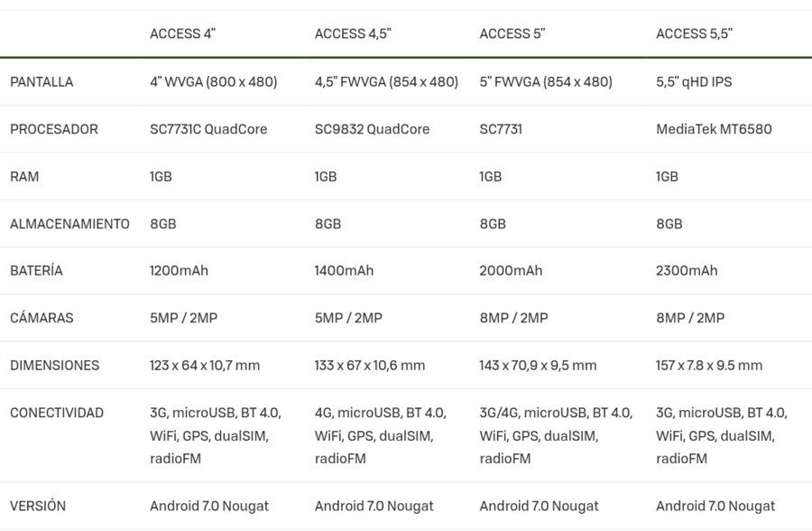Click the CONECTIVIDAD row label
The image size is (812, 531).
click(x=57, y=413)
